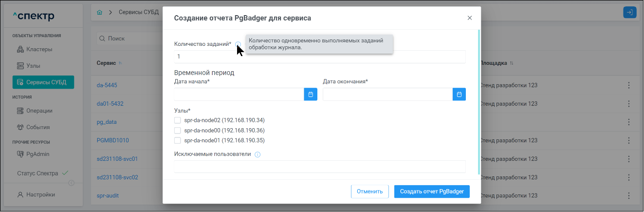Screen dimensions: 644x212
Task: Click the Статус Спектра checkmark icon
Action: coord(65,173)
